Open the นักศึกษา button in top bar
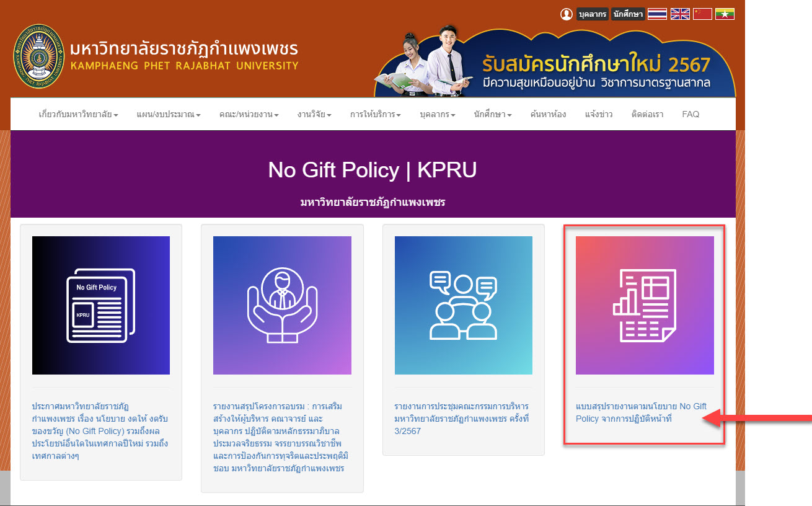 click(628, 14)
